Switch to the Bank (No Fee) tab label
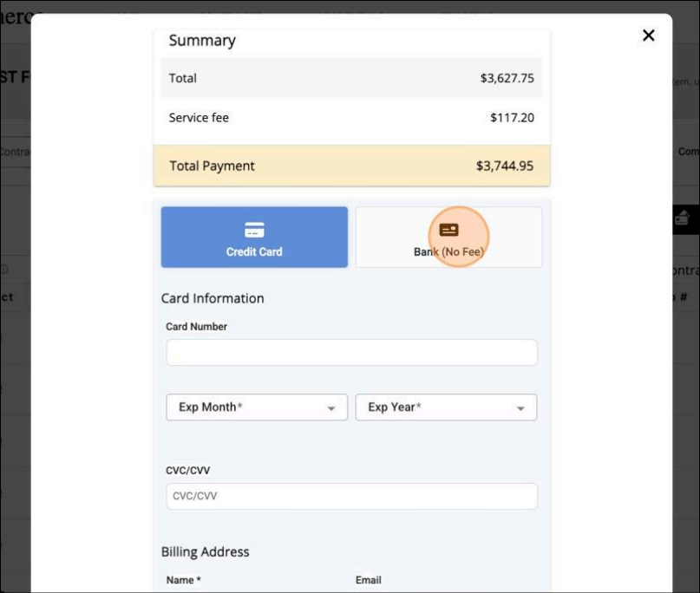The width and height of the screenshot is (700, 593). [448, 252]
